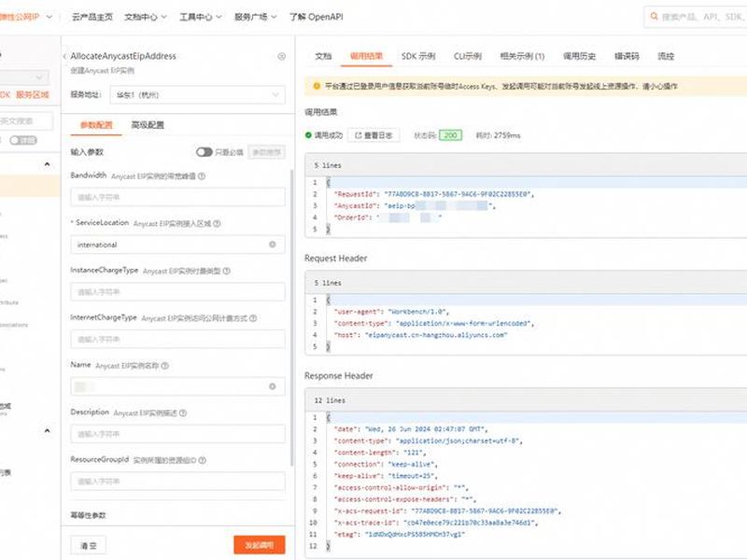Click the 清空 button
This screenshot has height=560, width=747.
coord(88,546)
